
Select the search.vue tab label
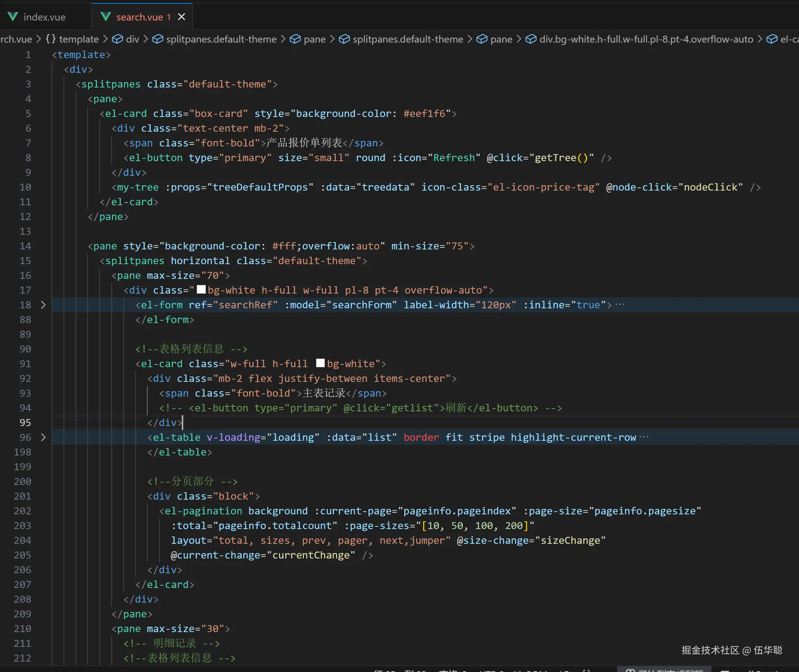pos(139,17)
